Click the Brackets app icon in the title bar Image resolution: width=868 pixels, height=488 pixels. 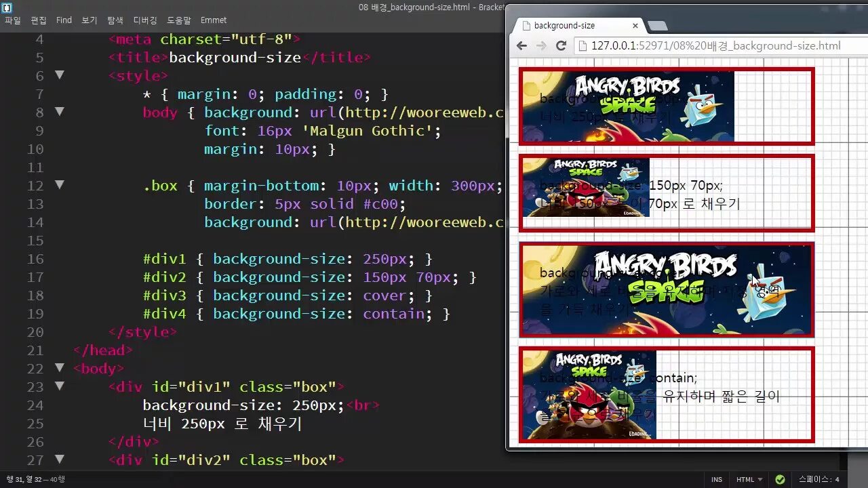7,7
